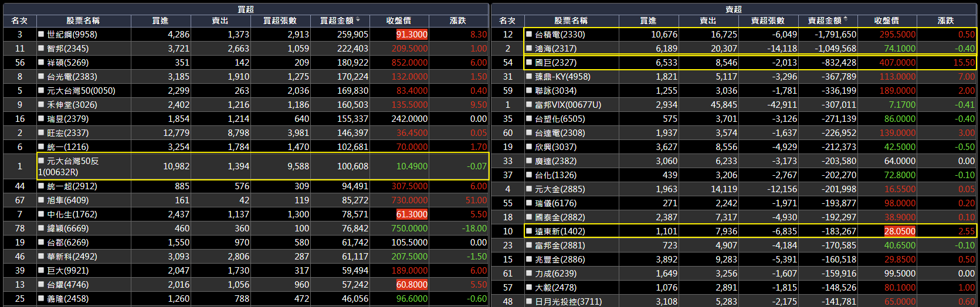Screen dimensions: 980x307
Task: Sort 賣超 table by 名次 column
Action: [x=507, y=21]
